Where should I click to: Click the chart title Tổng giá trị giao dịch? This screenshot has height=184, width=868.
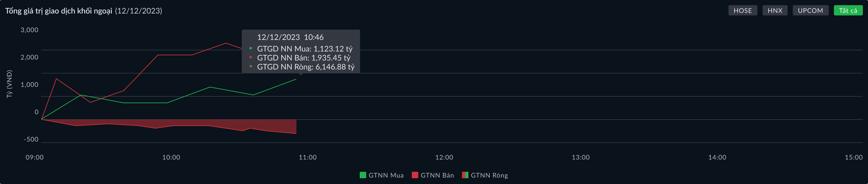tap(59, 11)
